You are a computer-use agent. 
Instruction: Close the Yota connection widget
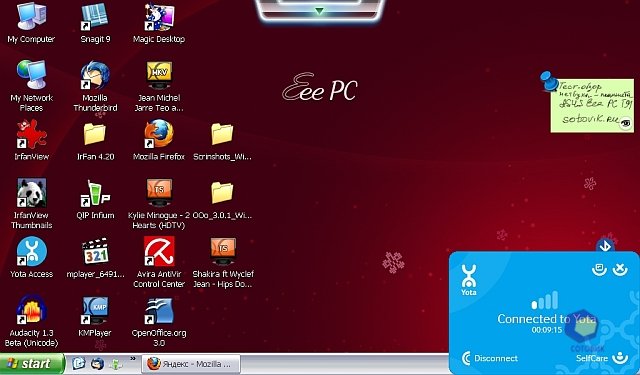(x=620, y=268)
